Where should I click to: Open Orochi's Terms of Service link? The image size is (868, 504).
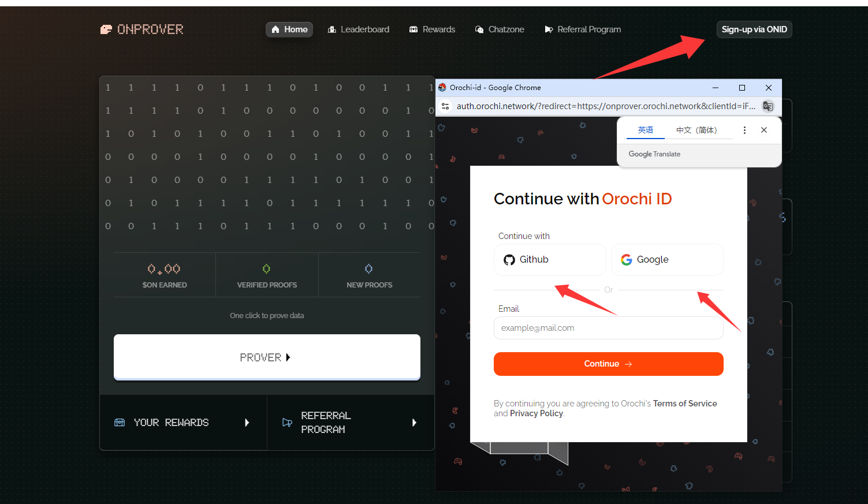pyautogui.click(x=685, y=403)
